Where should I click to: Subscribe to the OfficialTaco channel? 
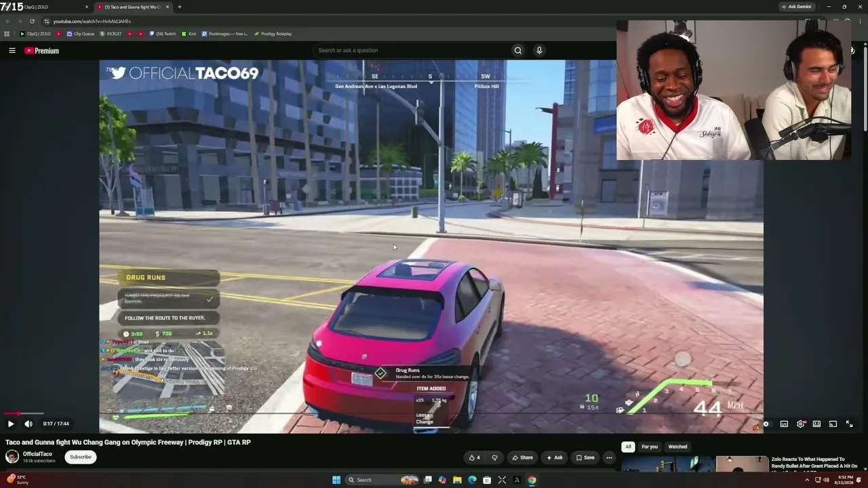pos(80,457)
